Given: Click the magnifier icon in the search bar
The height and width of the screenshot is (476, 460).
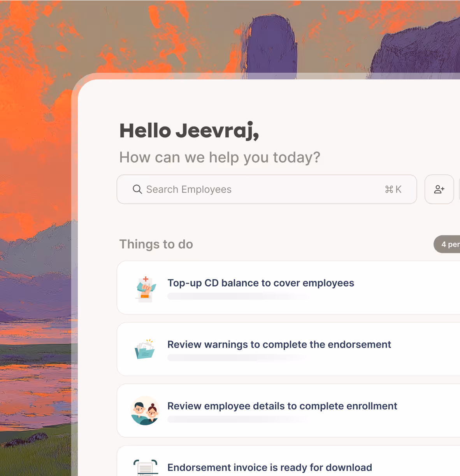Looking at the screenshot, I should [x=137, y=189].
